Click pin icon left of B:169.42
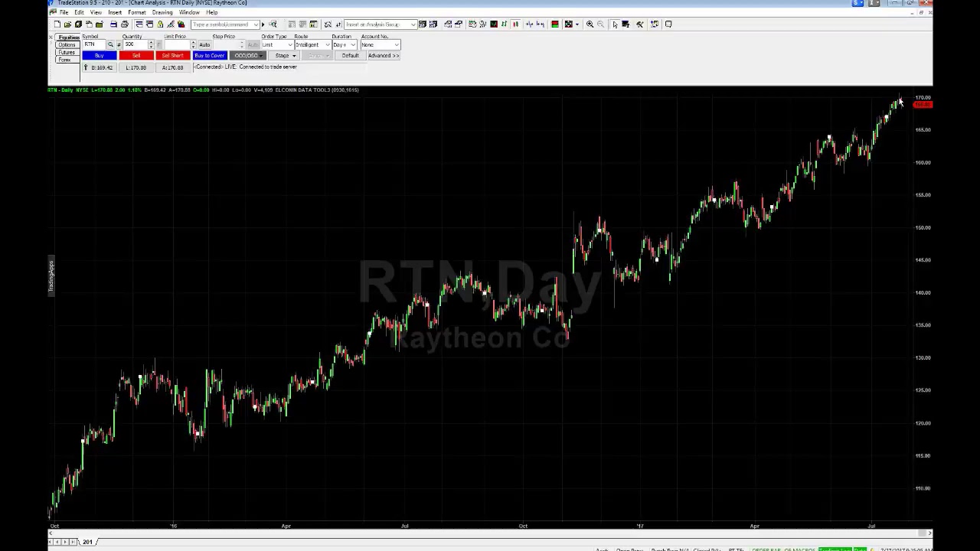This screenshot has height=551, width=980. 85,67
